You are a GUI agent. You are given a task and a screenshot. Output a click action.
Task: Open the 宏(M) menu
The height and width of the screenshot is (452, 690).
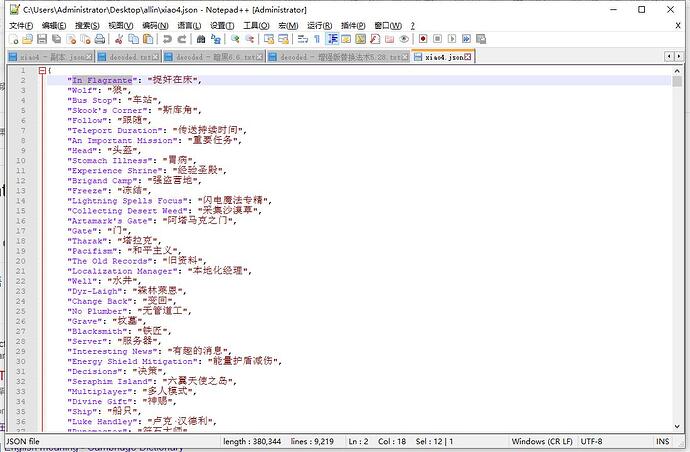(x=288, y=26)
